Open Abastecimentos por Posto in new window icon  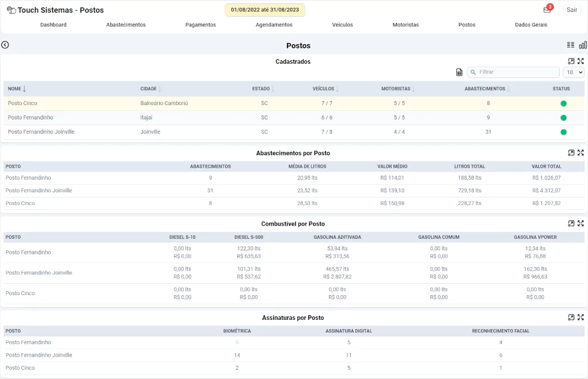click(571, 153)
